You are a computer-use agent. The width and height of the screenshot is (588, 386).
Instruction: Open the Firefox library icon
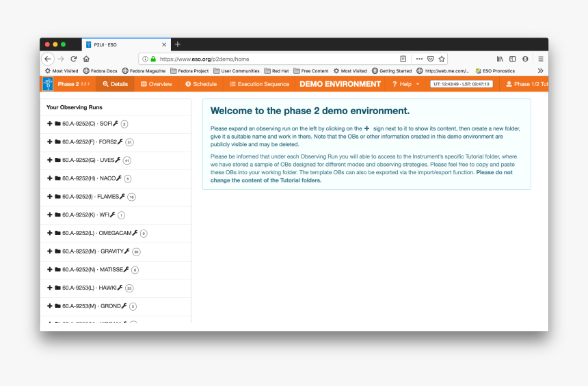coord(500,59)
